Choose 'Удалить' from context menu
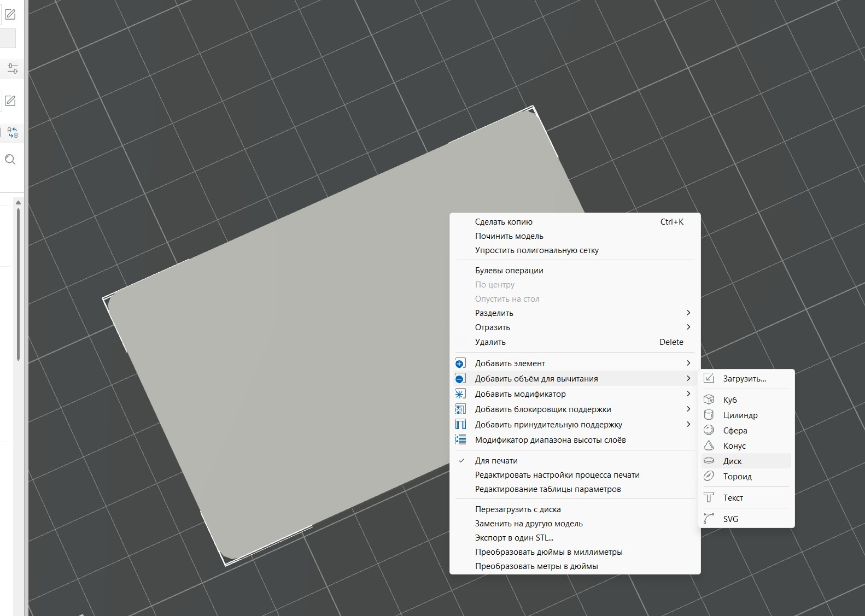865x616 pixels. click(x=490, y=342)
